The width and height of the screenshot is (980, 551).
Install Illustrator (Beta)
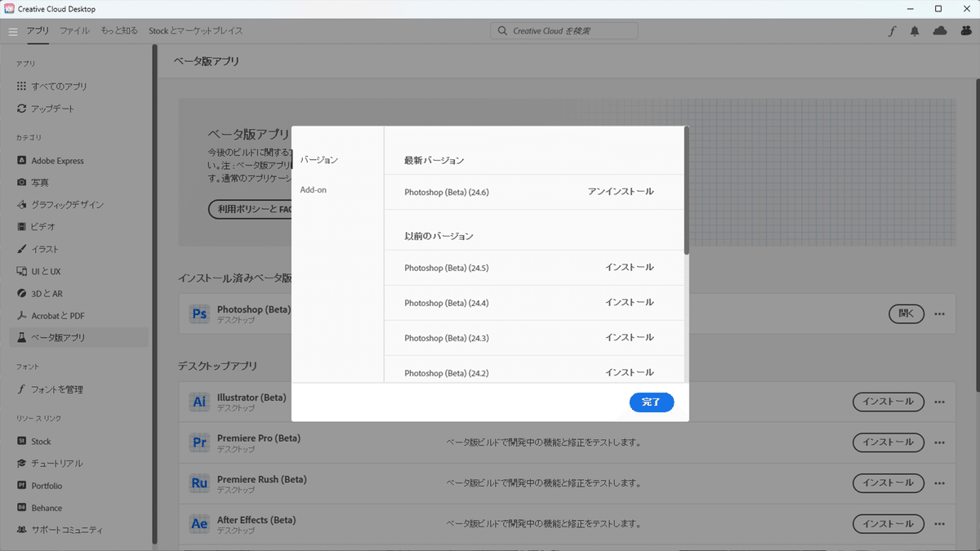click(x=889, y=402)
